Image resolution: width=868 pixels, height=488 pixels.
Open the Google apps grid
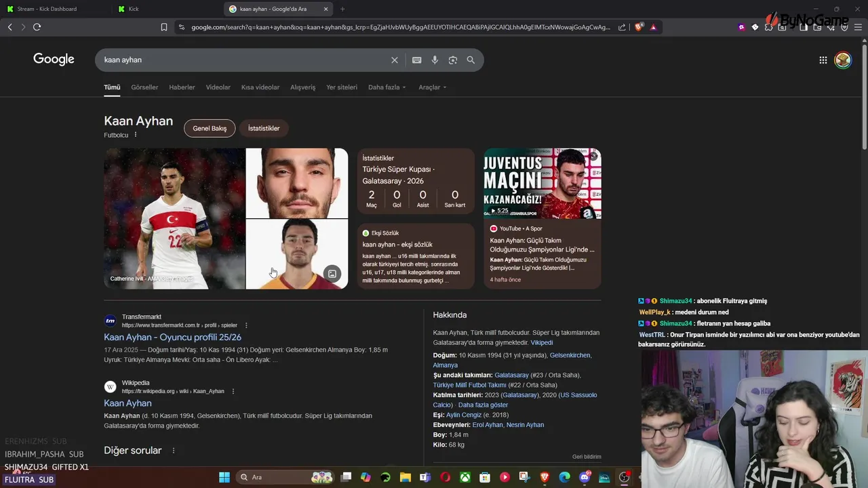point(823,60)
